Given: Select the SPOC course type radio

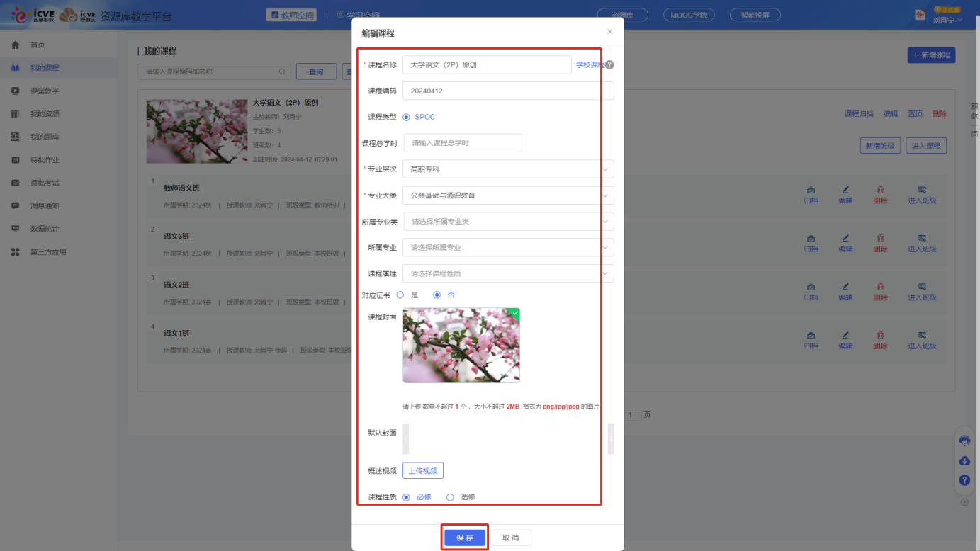Looking at the screenshot, I should (407, 118).
